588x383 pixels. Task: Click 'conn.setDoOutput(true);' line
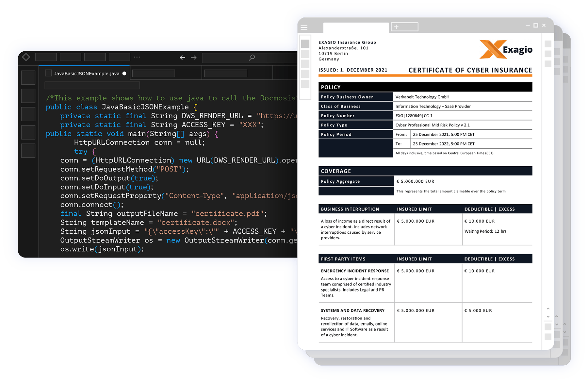109,178
